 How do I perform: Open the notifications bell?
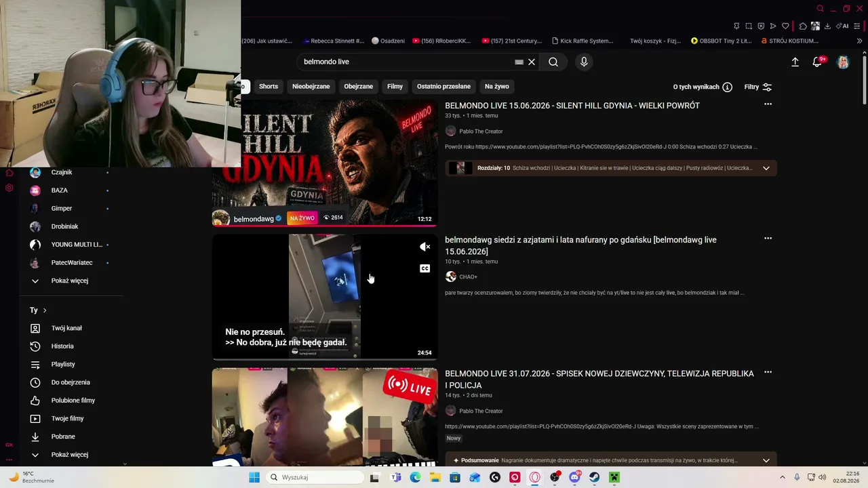[818, 62]
